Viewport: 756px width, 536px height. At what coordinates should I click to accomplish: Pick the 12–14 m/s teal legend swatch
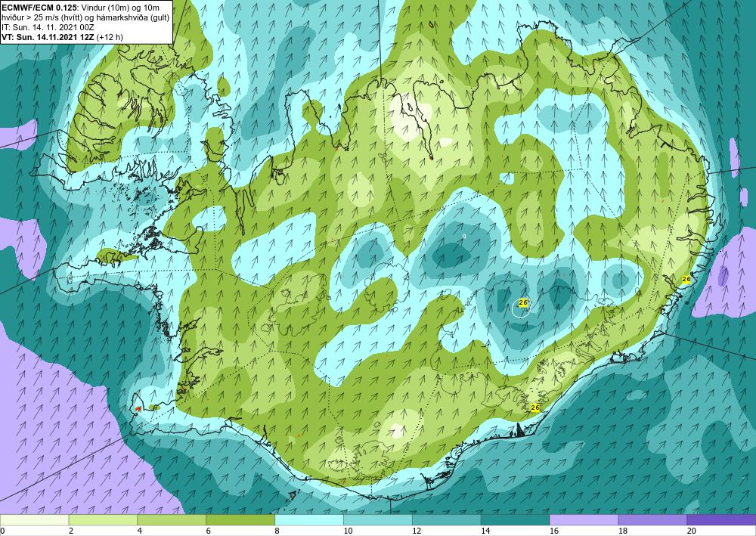click(x=447, y=520)
